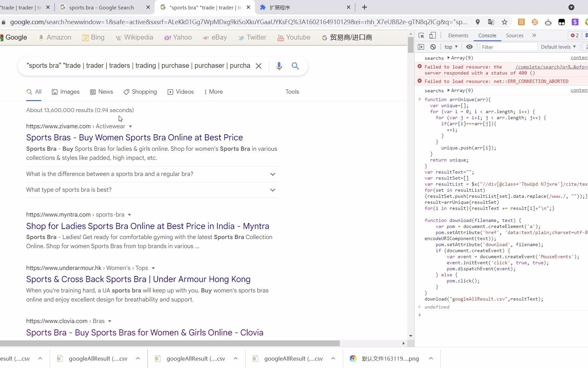
Task: Switch to Shopping results tab
Action: [140, 92]
